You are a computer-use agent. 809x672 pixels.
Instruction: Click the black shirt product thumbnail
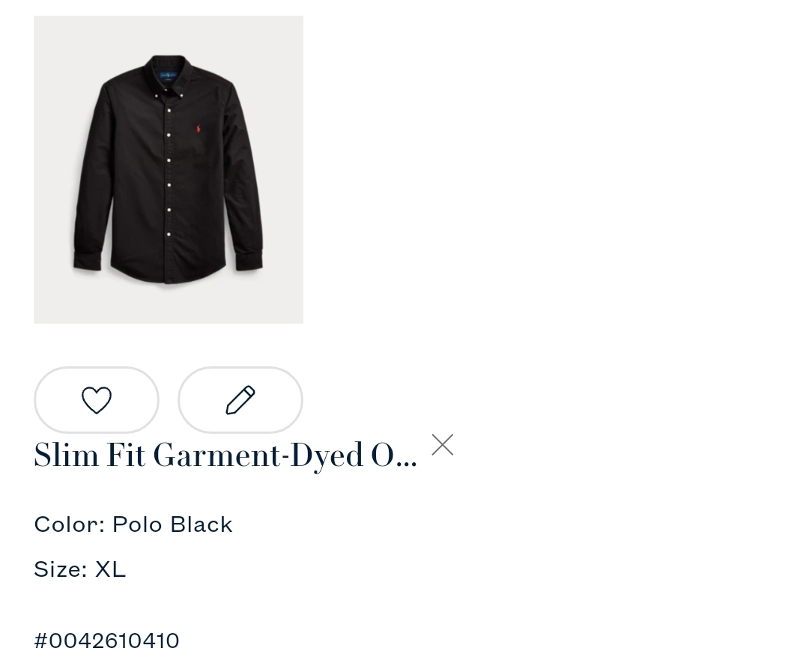point(169,169)
